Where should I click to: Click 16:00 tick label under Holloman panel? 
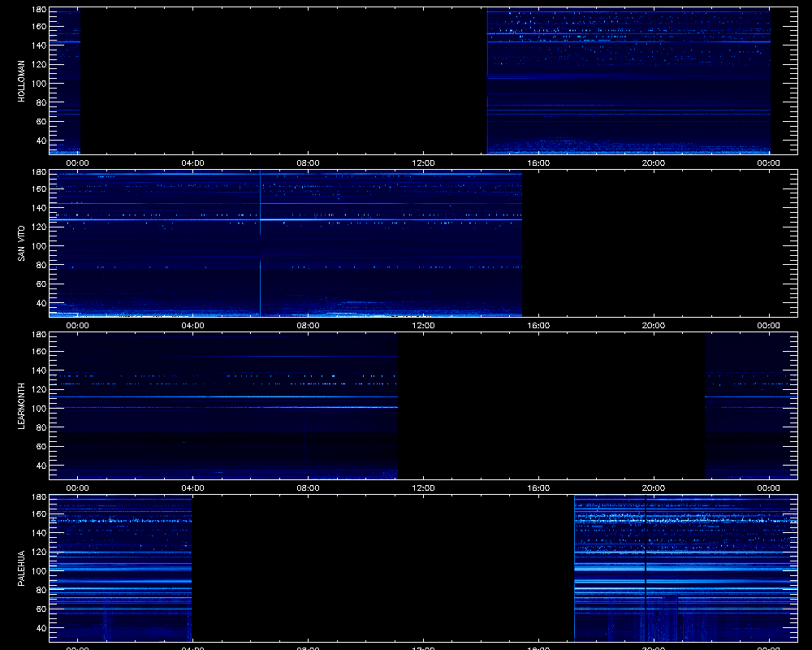pos(538,162)
